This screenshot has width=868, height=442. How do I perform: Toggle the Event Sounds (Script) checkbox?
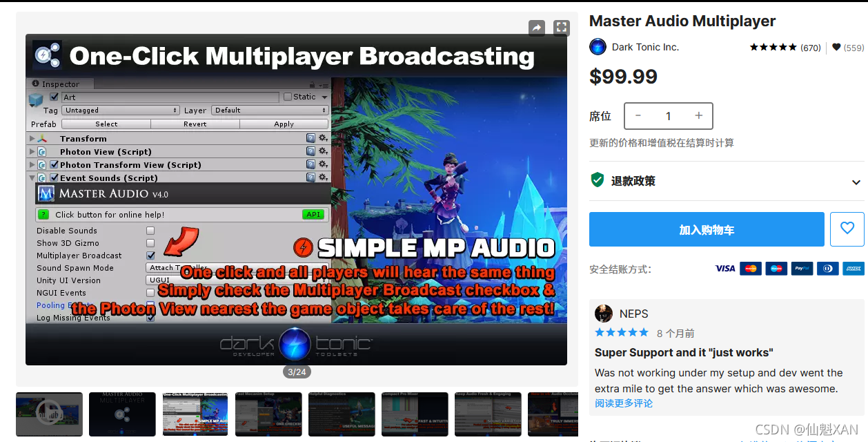(x=55, y=177)
